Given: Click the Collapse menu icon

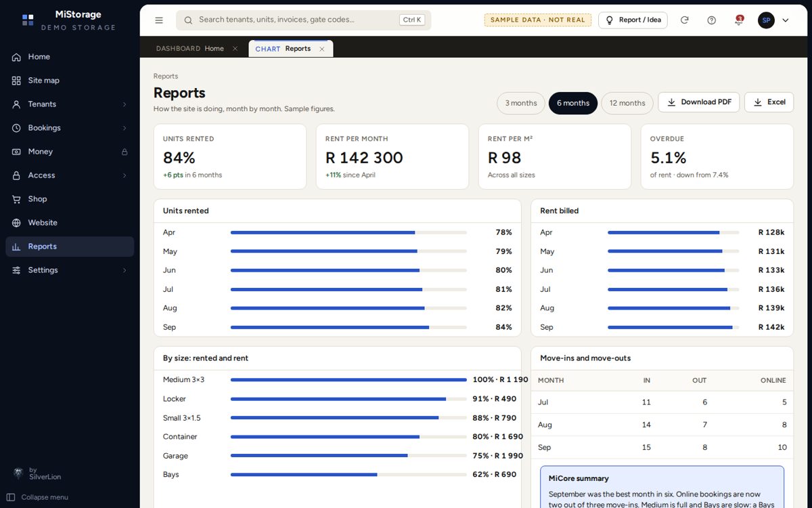Looking at the screenshot, I should (x=11, y=497).
